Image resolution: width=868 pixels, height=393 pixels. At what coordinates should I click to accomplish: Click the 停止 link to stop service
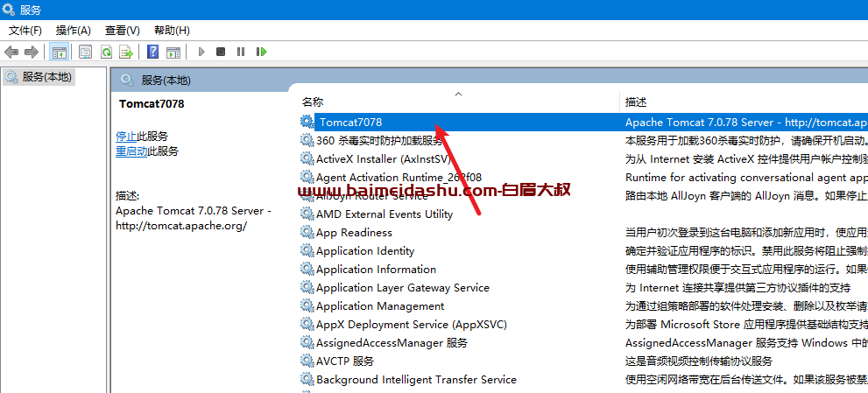coord(126,137)
